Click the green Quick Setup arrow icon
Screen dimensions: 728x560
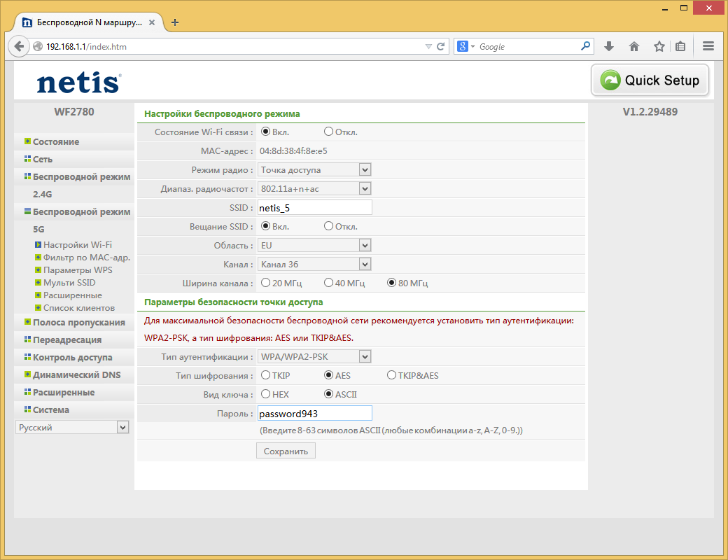pyautogui.click(x=610, y=80)
